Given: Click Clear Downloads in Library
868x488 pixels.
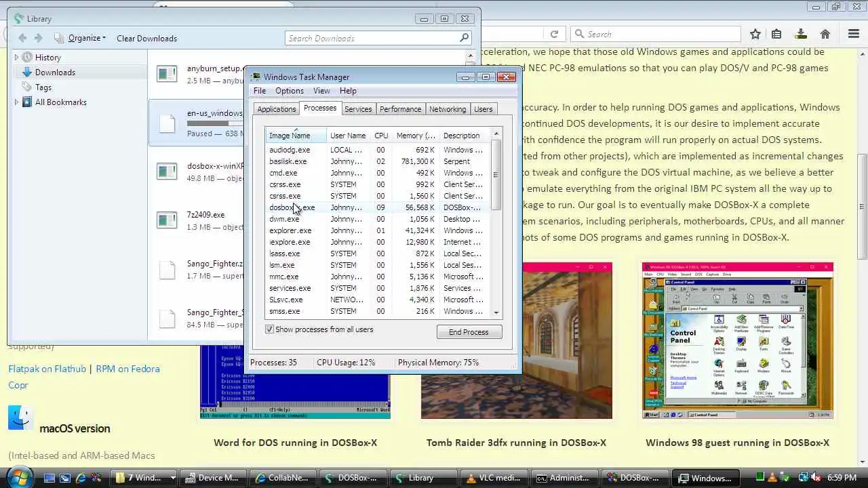Looking at the screenshot, I should (x=146, y=38).
